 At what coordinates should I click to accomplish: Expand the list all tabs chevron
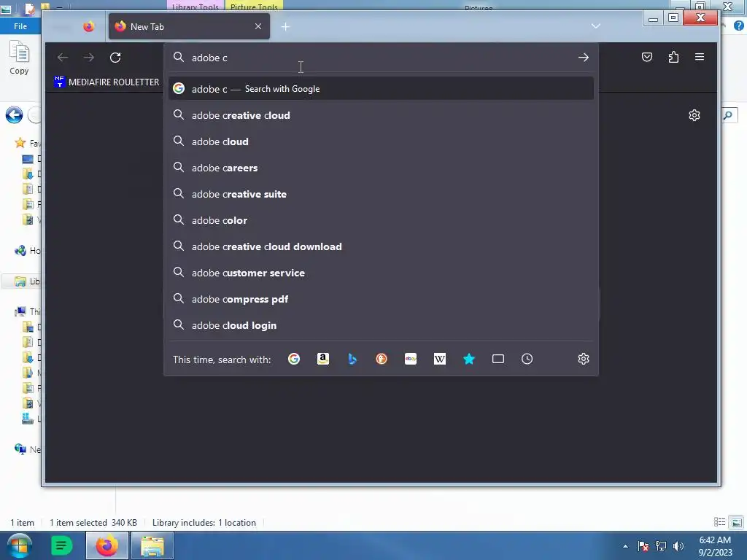pyautogui.click(x=595, y=26)
